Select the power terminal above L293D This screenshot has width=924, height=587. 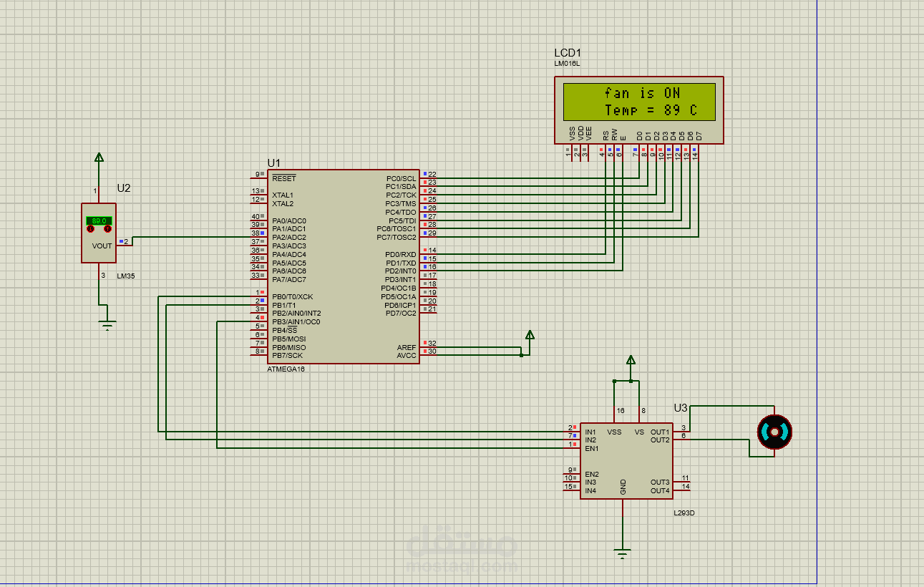point(631,360)
